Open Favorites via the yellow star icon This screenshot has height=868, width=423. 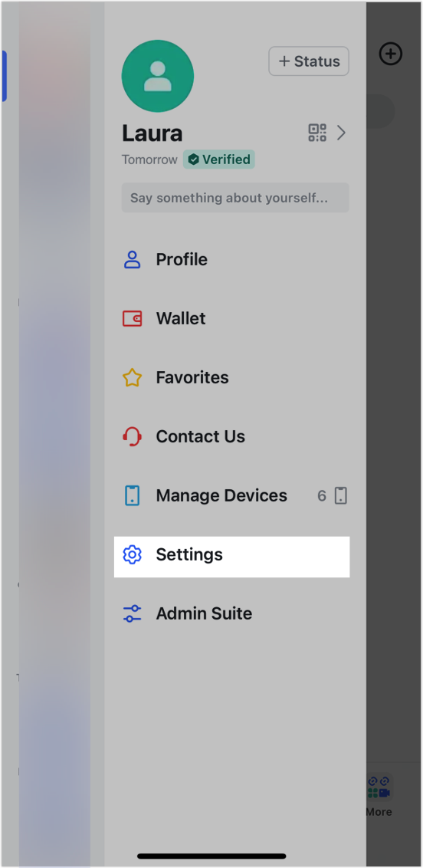tap(132, 377)
